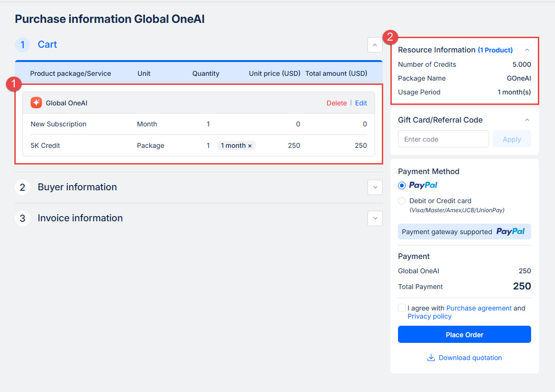Select PayPal as payment method
This screenshot has height=392, width=555.
tap(402, 186)
